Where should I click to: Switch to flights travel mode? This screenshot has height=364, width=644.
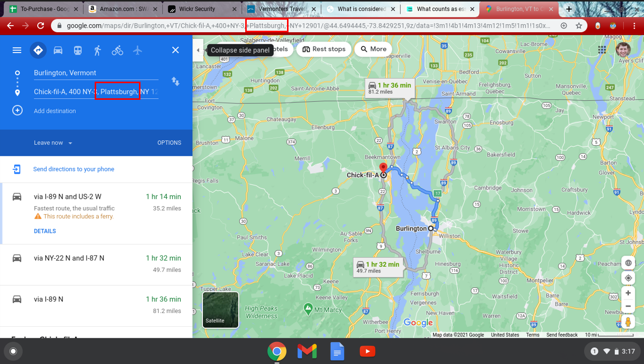[x=137, y=50]
